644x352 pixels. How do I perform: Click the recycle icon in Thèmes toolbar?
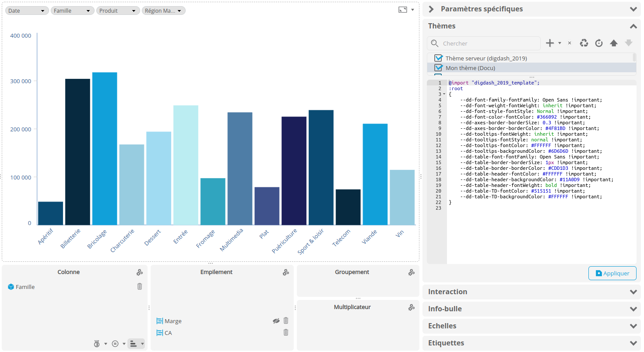pyautogui.click(x=584, y=43)
